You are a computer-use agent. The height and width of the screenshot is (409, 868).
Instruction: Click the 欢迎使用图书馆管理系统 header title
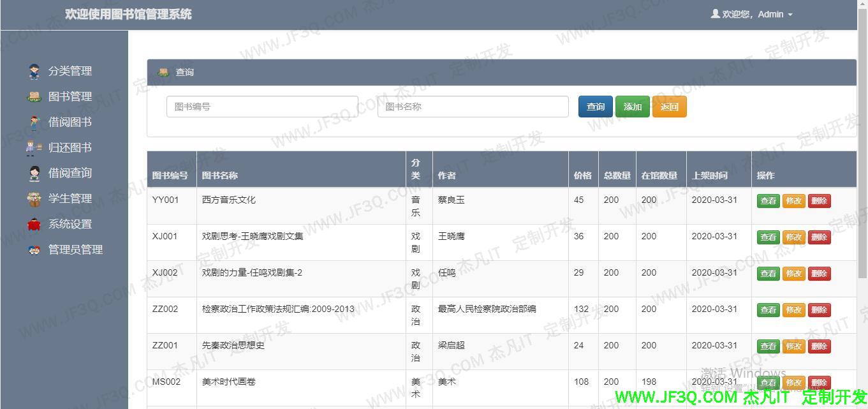[128, 14]
